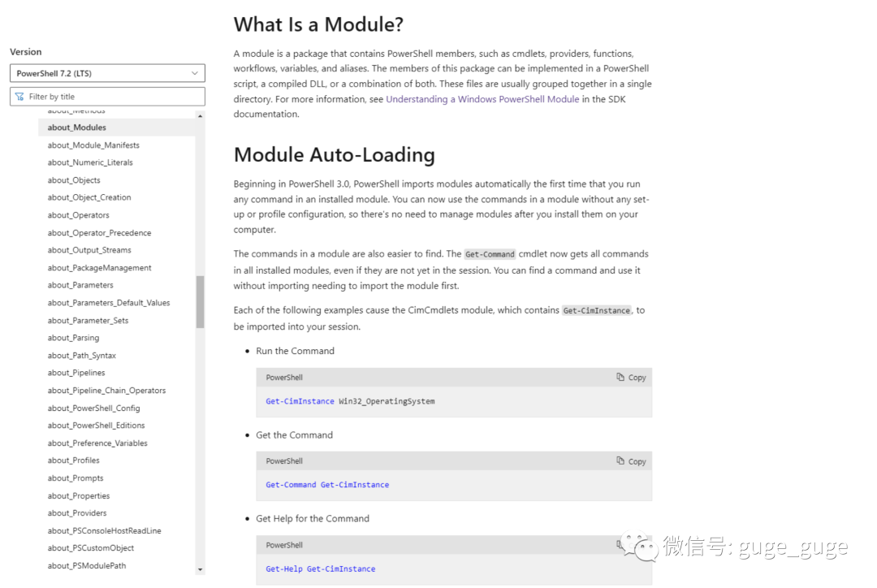Click sidebar scrollbar up arrow
This screenshot has width=877, height=588.
pos(201,116)
